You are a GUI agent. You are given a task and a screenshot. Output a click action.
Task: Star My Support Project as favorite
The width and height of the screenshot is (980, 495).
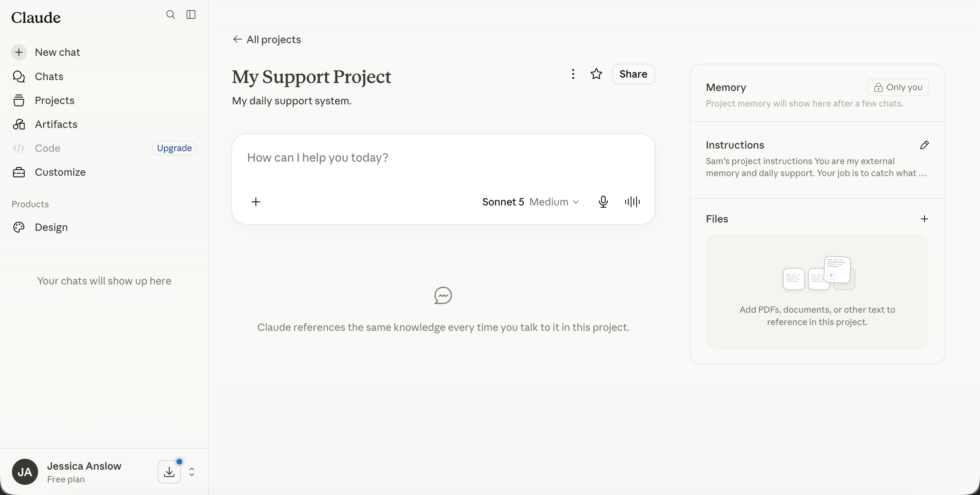pos(596,74)
